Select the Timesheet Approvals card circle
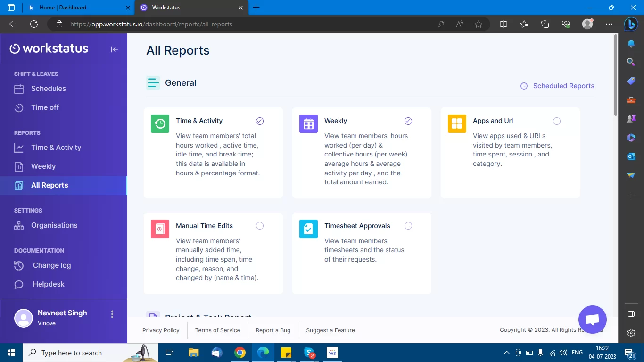 [x=408, y=226]
